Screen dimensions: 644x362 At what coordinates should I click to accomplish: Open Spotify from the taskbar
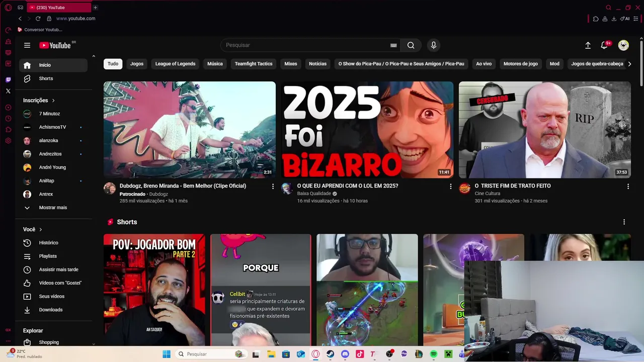pyautogui.click(x=434, y=354)
